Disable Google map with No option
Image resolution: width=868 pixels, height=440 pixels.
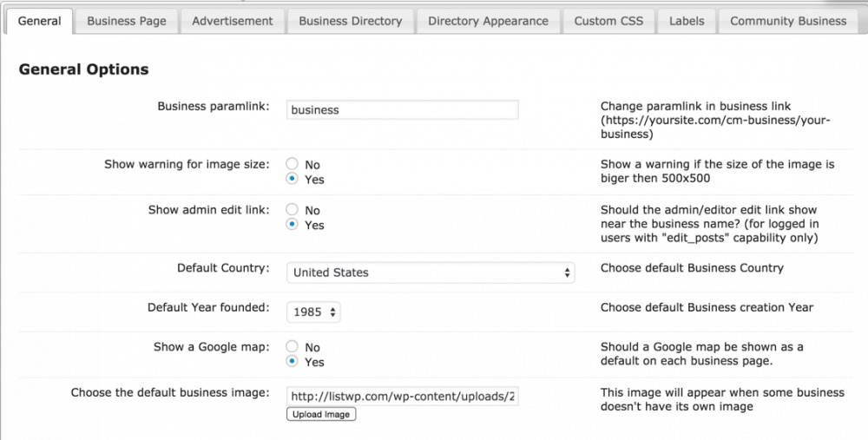coord(293,347)
